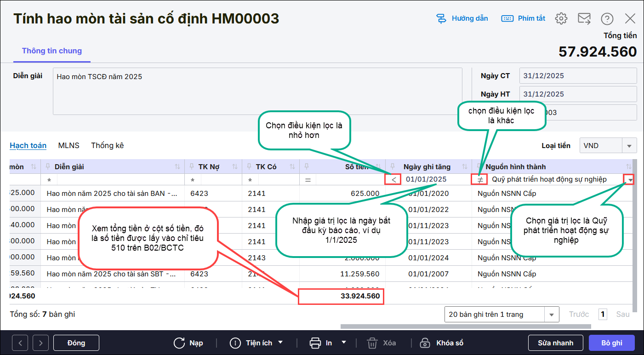
Task: Switch to the Thống kê tab
Action: coord(107,145)
